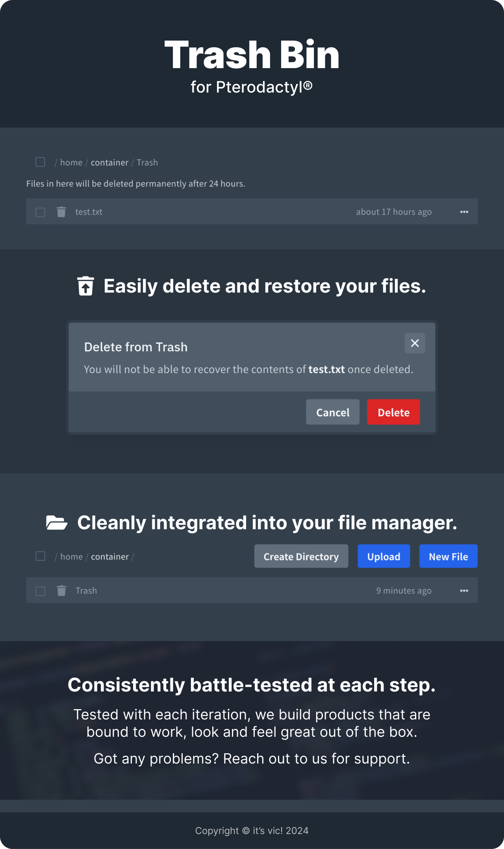Click the Create Directory button

coord(301,556)
